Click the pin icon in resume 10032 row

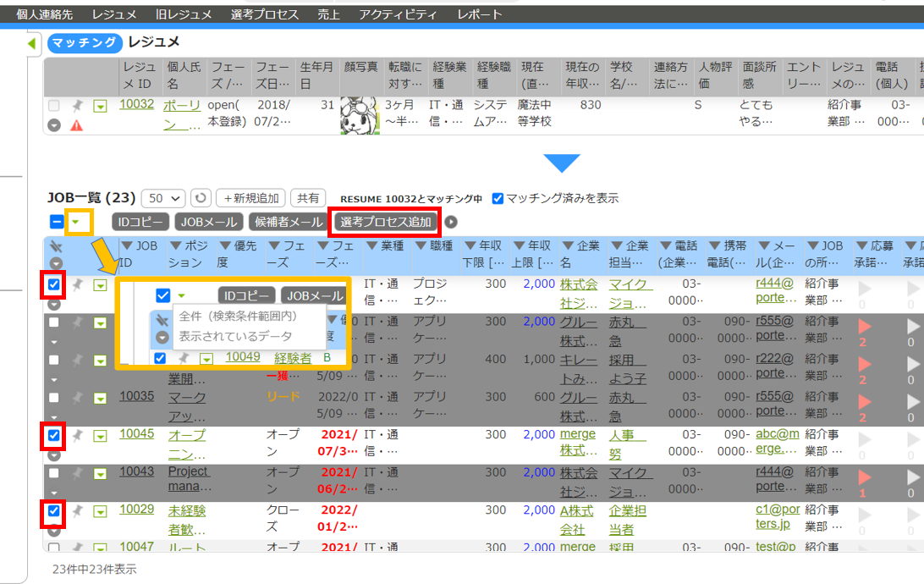click(x=77, y=106)
